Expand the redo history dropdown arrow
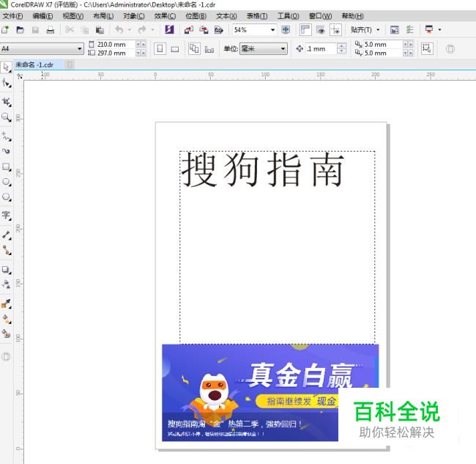The height and width of the screenshot is (464, 476). click(x=152, y=30)
